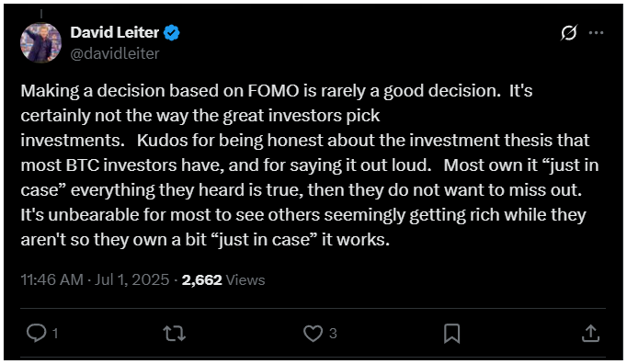Viewport: 627px width, 364px height.
Task: Click the tweet's final line ending "it works."
Action: click(x=205, y=240)
